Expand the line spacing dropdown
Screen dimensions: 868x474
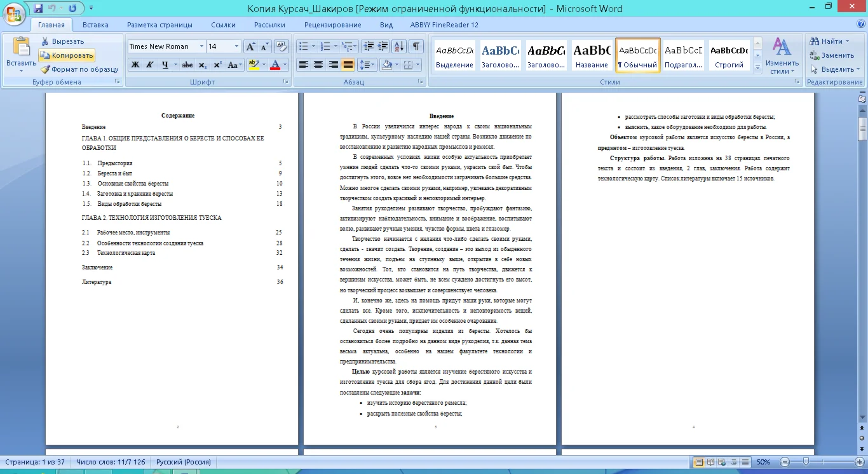click(x=372, y=65)
